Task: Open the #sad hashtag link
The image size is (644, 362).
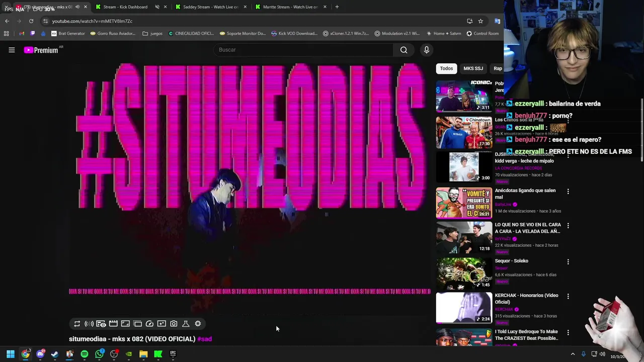Action: (x=204, y=339)
